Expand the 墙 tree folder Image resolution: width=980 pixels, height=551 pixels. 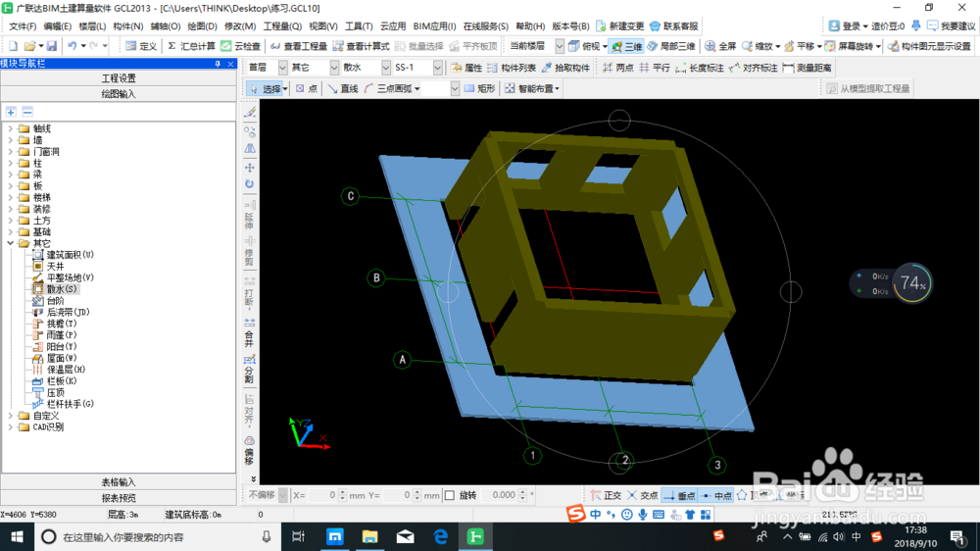click(10, 140)
